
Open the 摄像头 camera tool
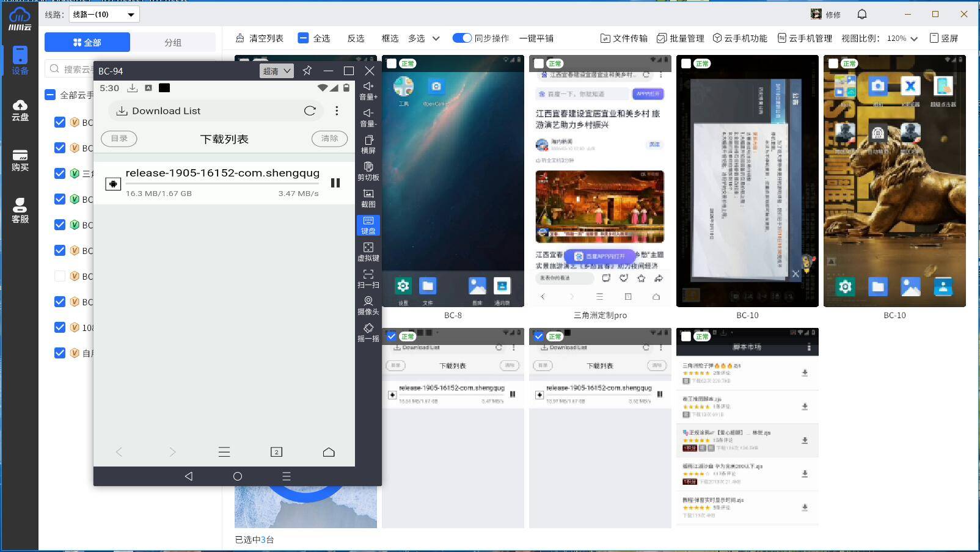368,305
